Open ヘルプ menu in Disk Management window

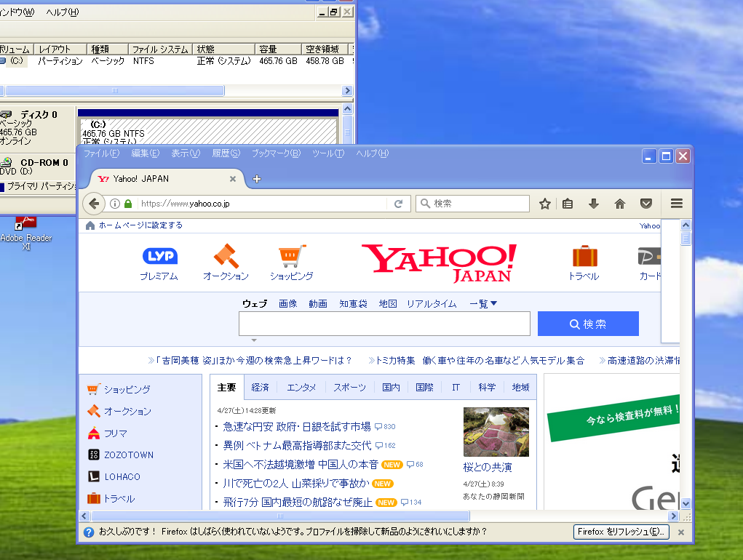coord(63,12)
